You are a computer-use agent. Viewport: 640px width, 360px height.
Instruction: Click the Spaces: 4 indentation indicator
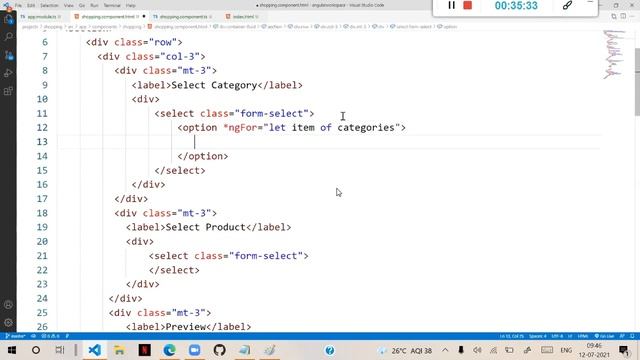538,336
